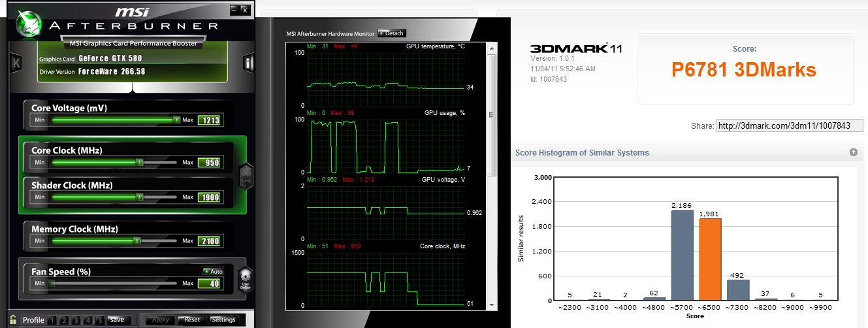
Task: Open the information panel via the i button
Action: click(249, 63)
